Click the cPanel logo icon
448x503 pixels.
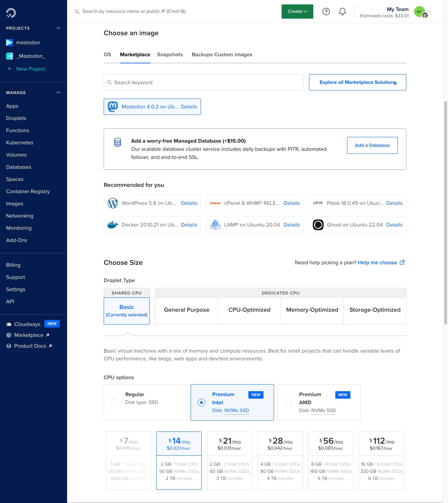tap(215, 203)
